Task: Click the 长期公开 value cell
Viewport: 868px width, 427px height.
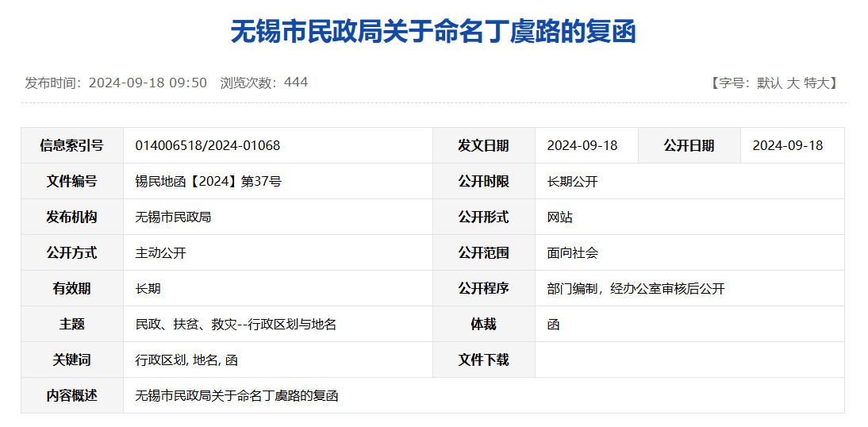Action: click(572, 182)
